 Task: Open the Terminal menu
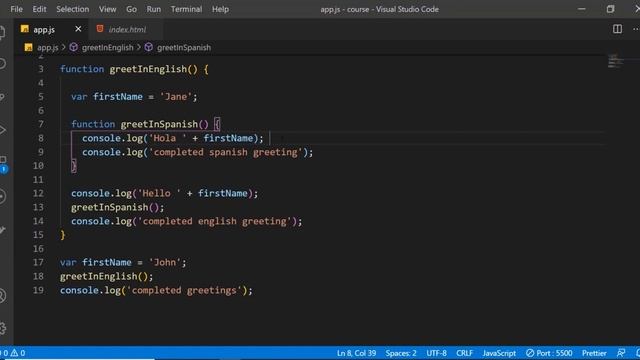[186, 9]
